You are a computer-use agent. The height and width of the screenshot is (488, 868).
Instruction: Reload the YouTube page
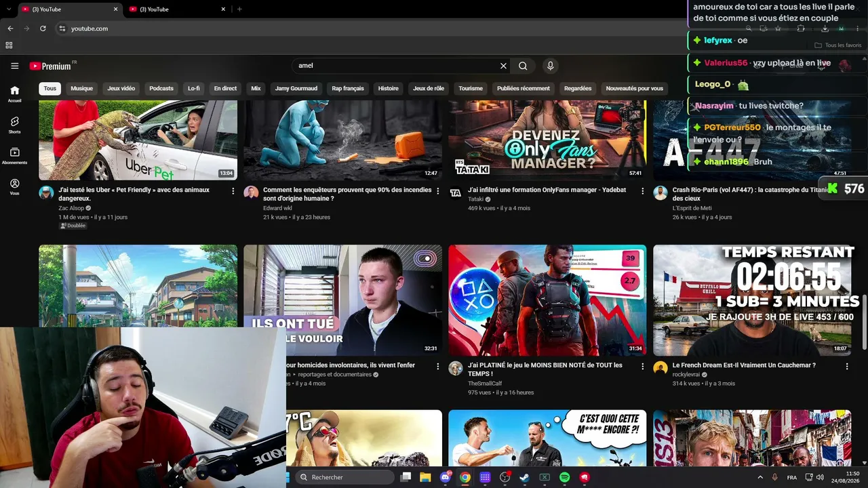[x=43, y=28]
